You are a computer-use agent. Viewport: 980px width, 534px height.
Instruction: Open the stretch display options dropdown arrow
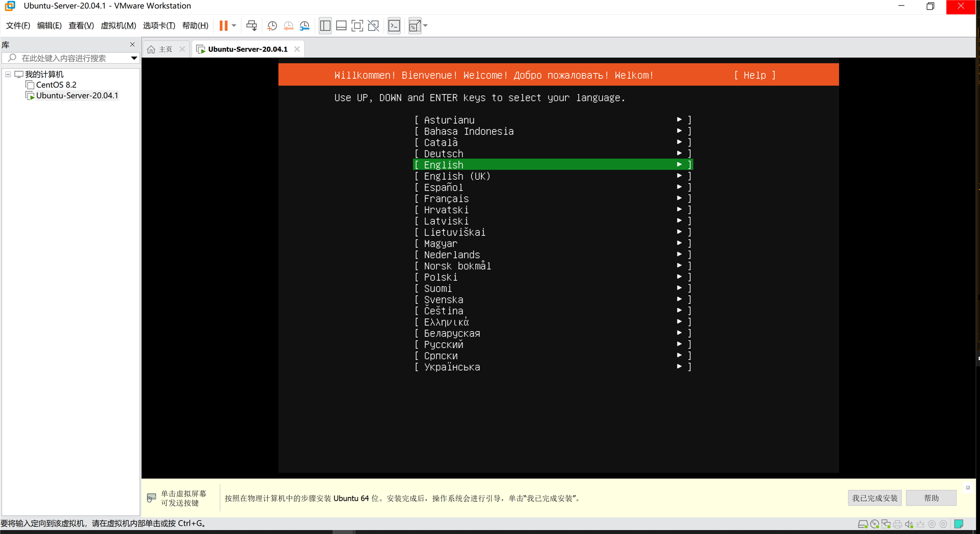tap(425, 25)
